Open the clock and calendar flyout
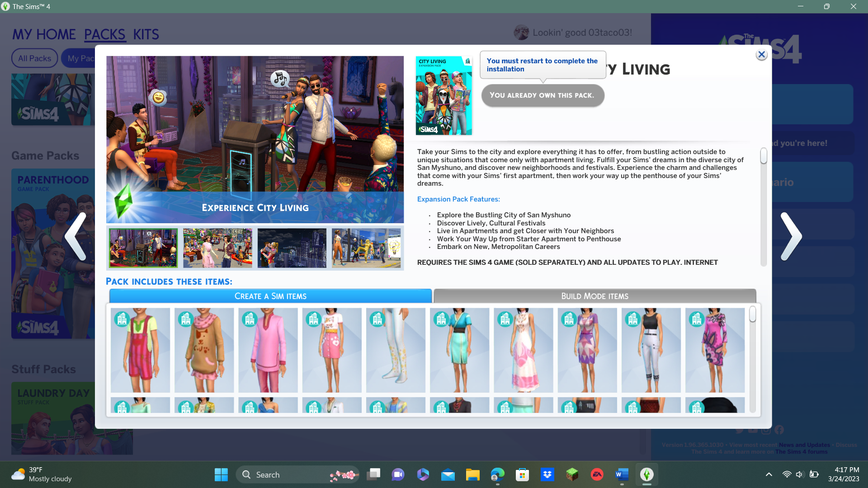The width and height of the screenshot is (868, 488). coord(844,474)
